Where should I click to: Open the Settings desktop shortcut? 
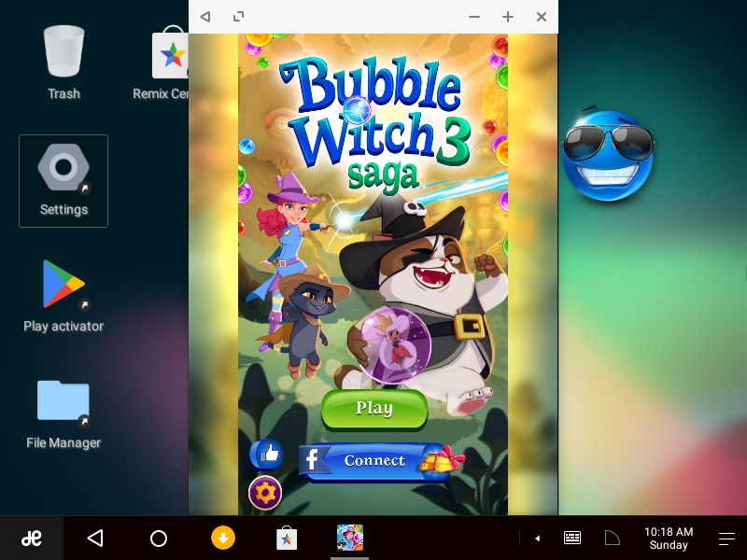63,180
